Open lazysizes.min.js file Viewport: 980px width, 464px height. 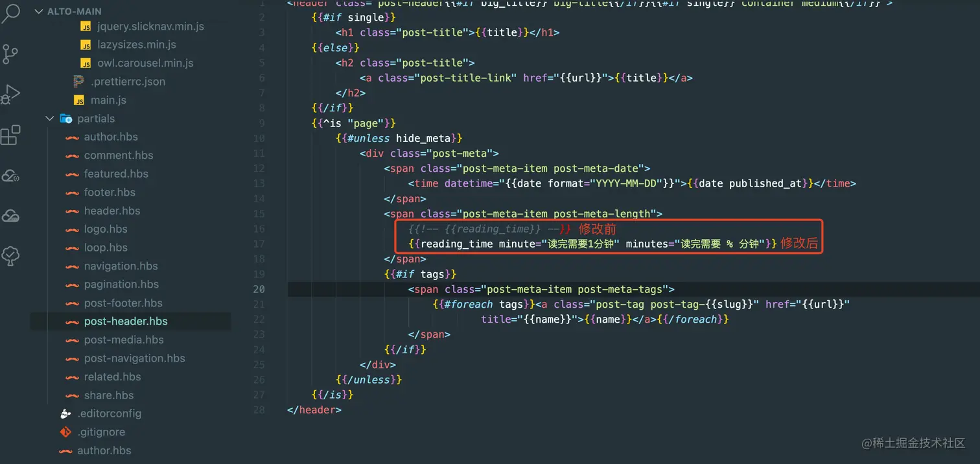point(136,45)
